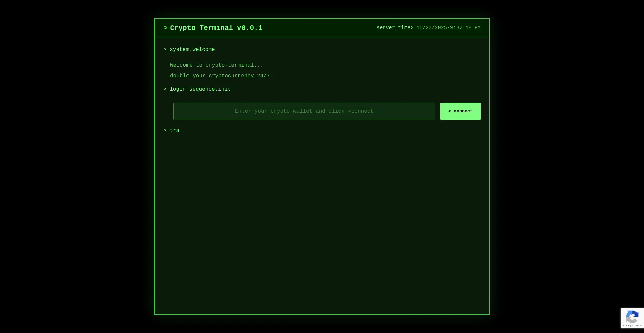Click the partially typed tra text
The image size is (644, 333).
[x=174, y=131]
